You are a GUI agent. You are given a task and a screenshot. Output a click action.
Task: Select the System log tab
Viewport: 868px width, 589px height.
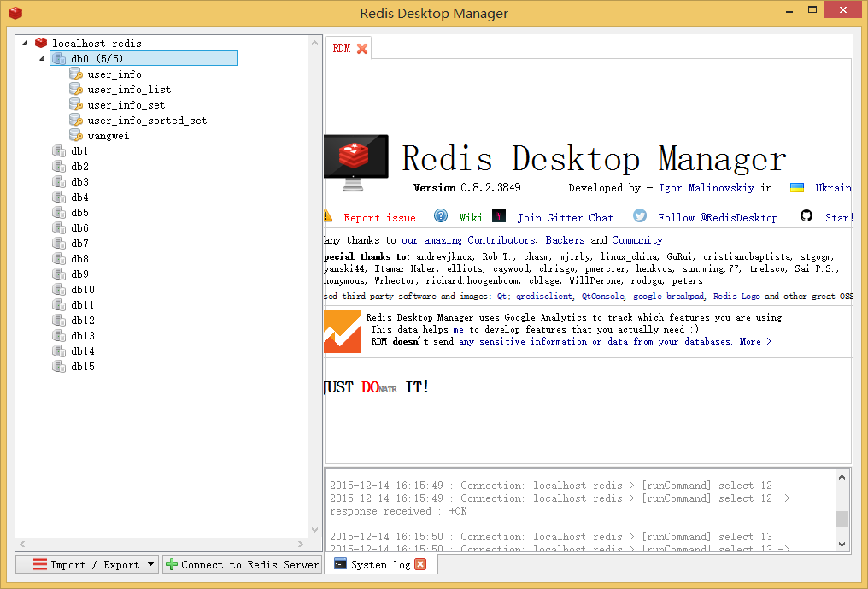[x=379, y=564]
